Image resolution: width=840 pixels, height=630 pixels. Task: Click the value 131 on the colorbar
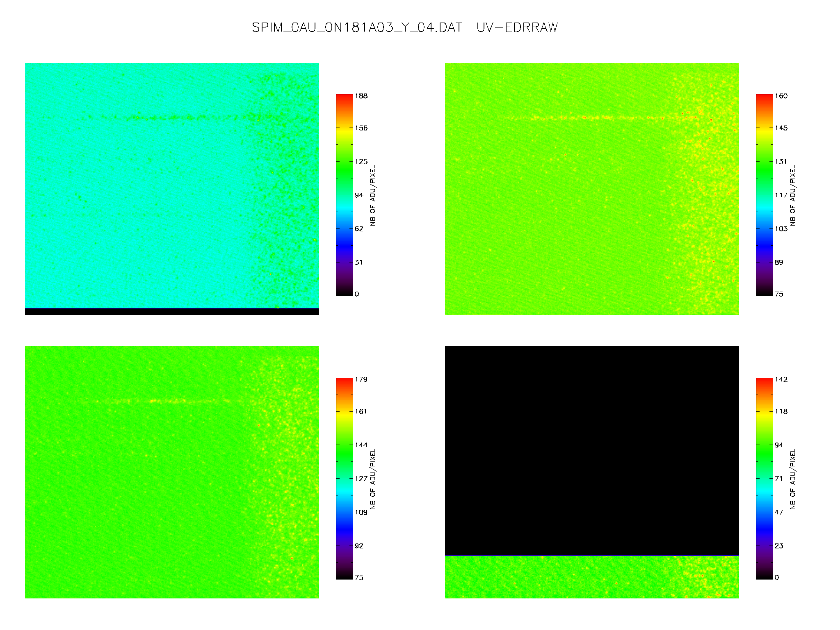[x=781, y=162]
